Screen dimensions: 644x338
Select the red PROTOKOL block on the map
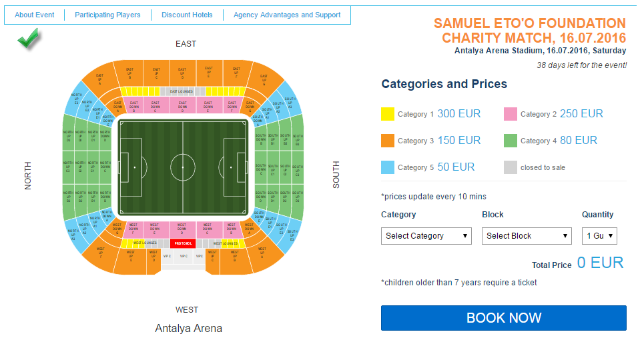coord(183,243)
